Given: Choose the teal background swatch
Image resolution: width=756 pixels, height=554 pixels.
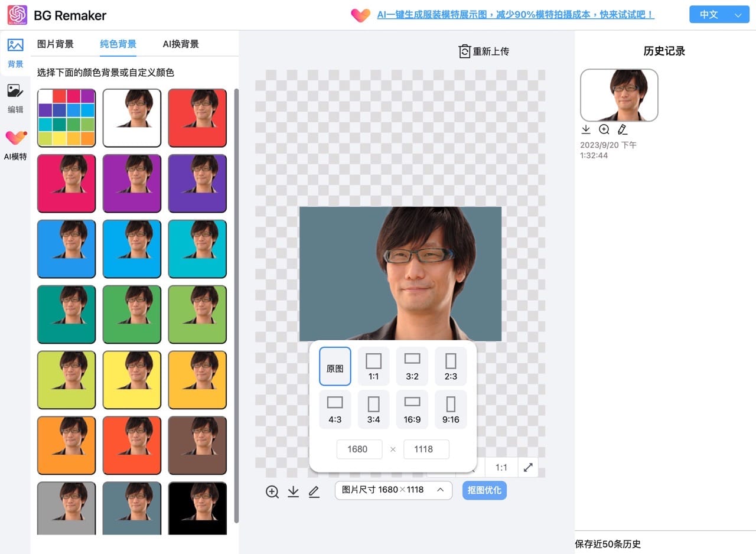Looking at the screenshot, I should click(x=67, y=314).
